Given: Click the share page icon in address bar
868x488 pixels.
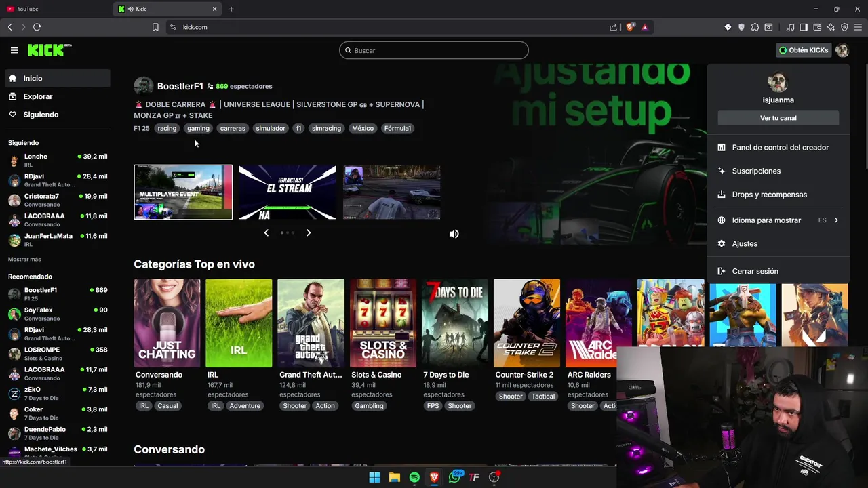Looking at the screenshot, I should 614,27.
